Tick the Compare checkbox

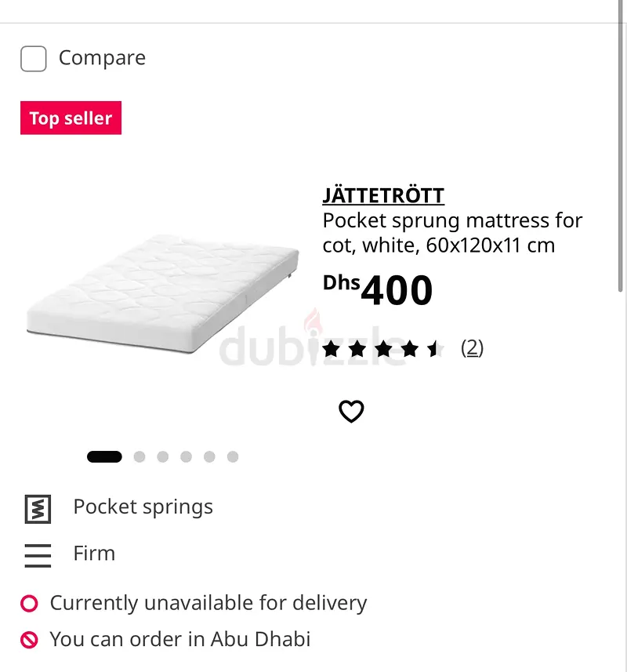pos(34,59)
